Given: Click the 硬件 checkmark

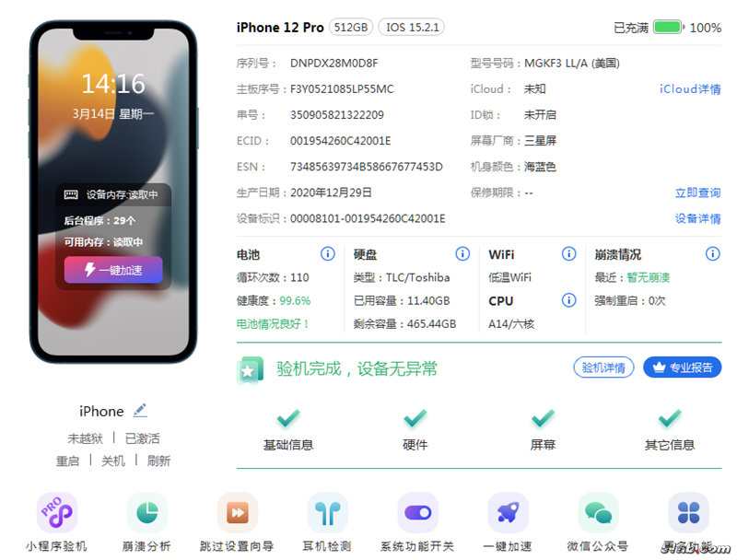Looking at the screenshot, I should [415, 418].
